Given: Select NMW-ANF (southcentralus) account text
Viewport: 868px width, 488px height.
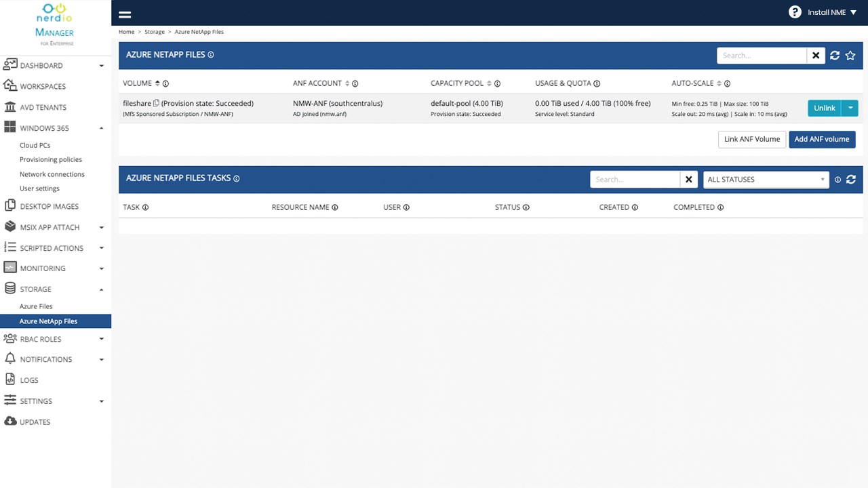Looking at the screenshot, I should coord(338,103).
